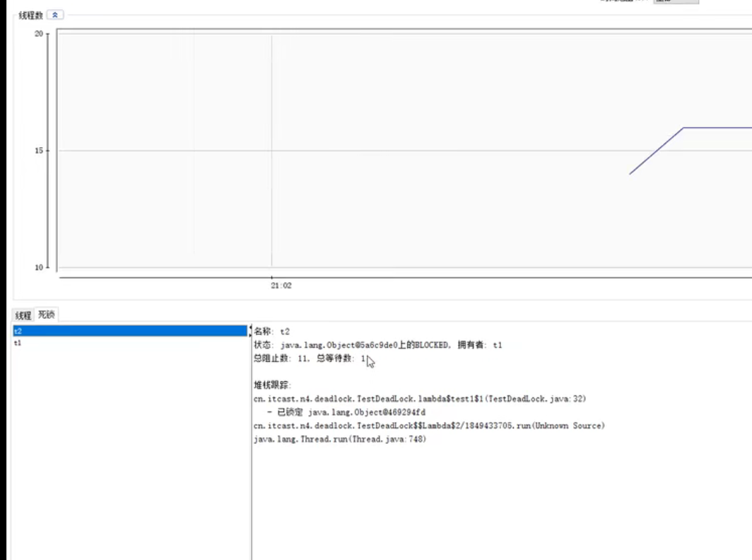This screenshot has width=752, height=560.
Task: Click the 名称: t2 text line
Action: tap(272, 331)
